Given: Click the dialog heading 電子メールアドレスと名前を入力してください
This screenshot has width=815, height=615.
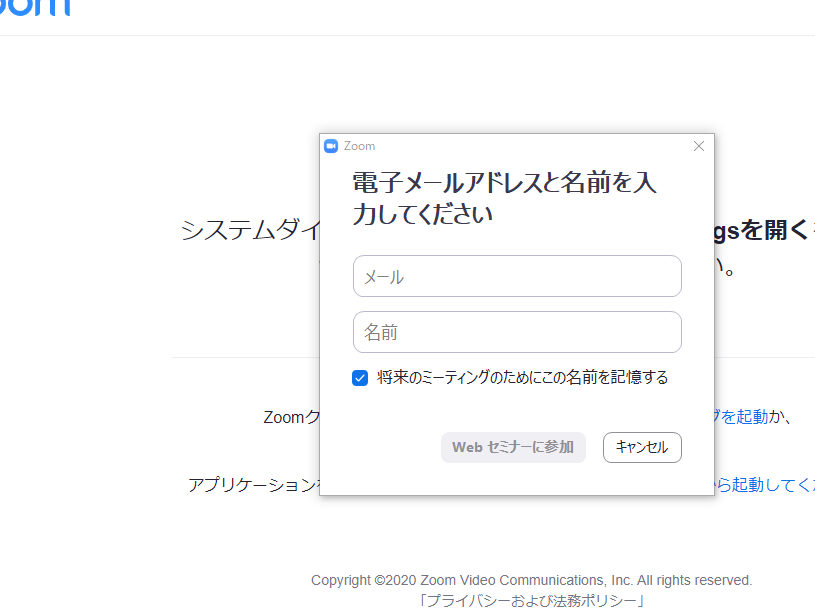Looking at the screenshot, I should (x=504, y=199).
